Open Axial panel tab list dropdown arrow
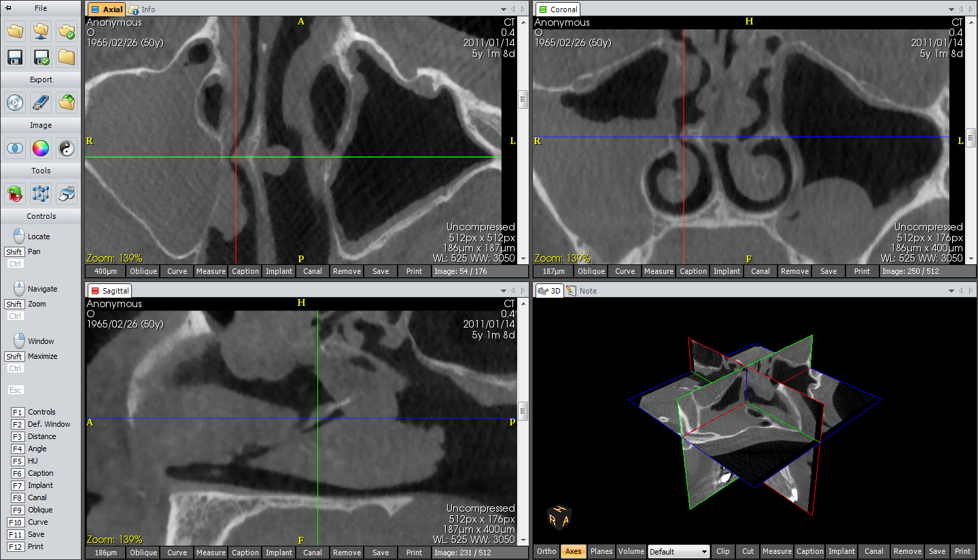This screenshot has height=560, width=978. [x=504, y=10]
